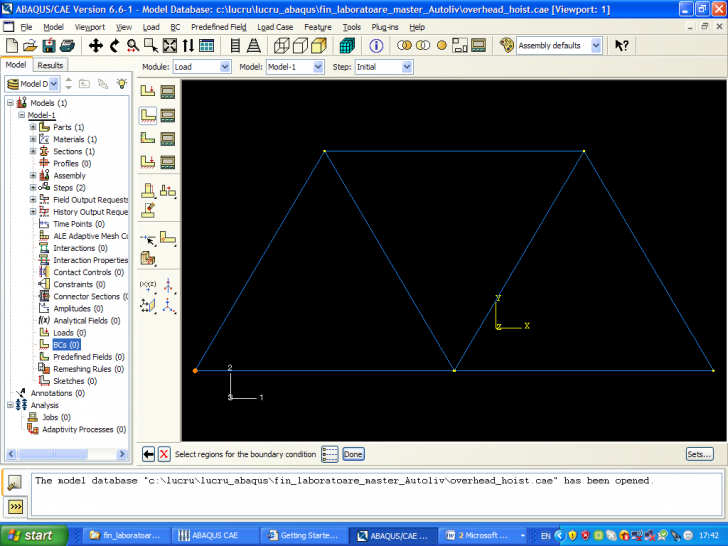Click the red X cancel procedure button
The image size is (728, 546).
coord(164,454)
